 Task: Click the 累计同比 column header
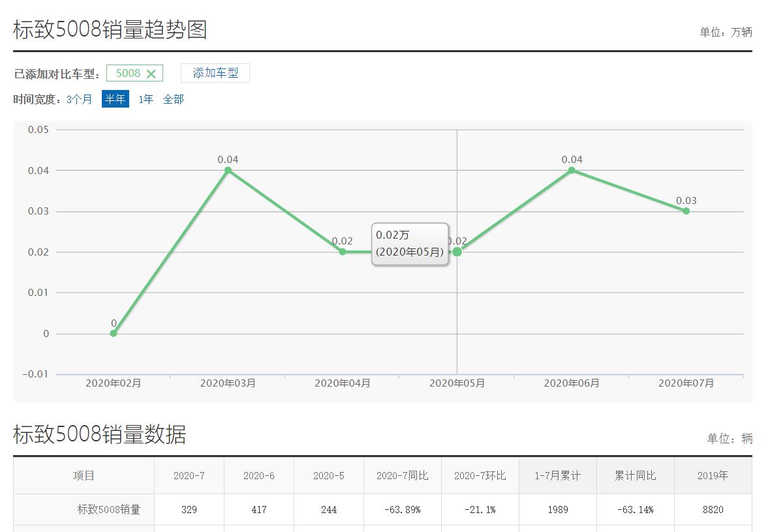(636, 476)
